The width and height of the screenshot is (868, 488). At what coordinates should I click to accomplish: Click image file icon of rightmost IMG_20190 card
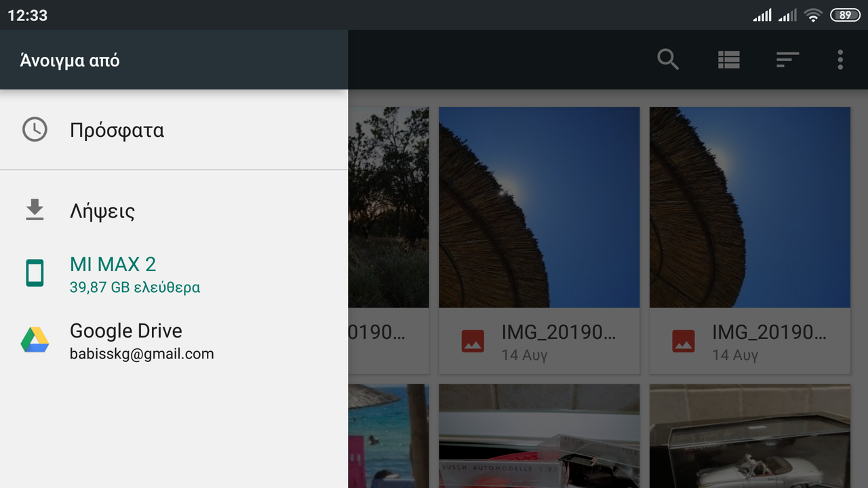[684, 341]
